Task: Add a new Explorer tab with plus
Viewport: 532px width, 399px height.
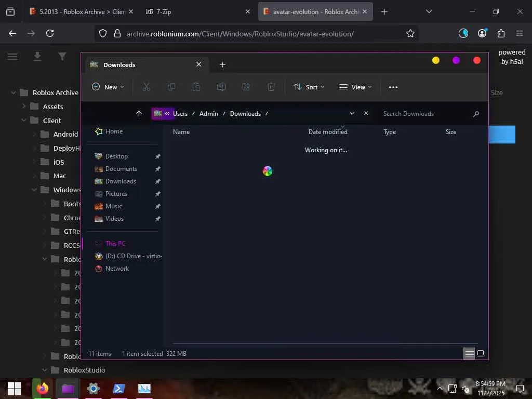Action: [222, 65]
